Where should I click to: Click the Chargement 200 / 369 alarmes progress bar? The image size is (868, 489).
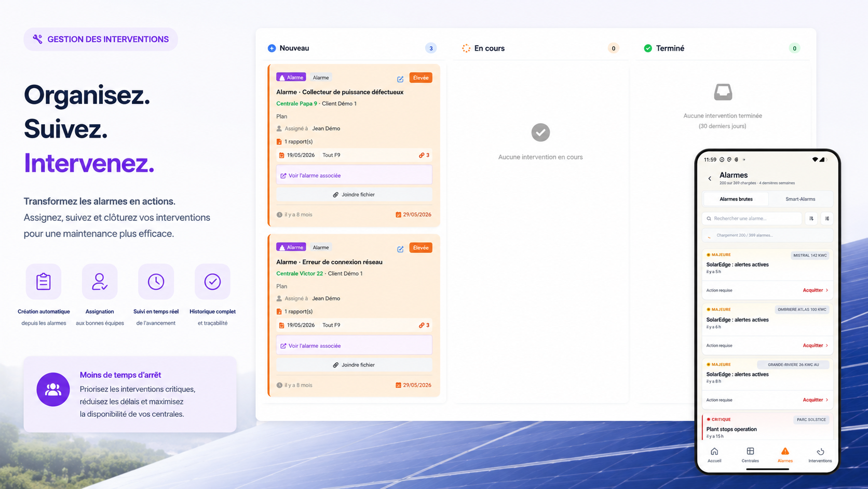coord(768,235)
